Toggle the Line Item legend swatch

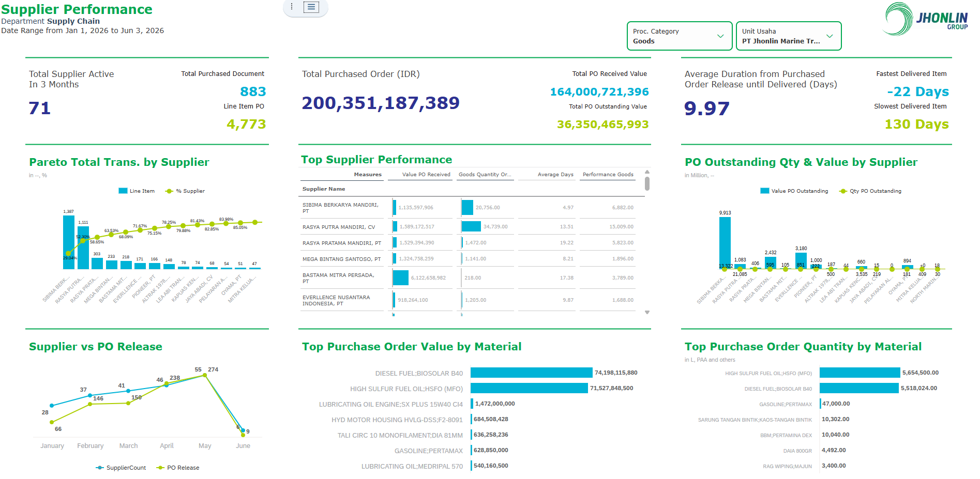pyautogui.click(x=123, y=191)
